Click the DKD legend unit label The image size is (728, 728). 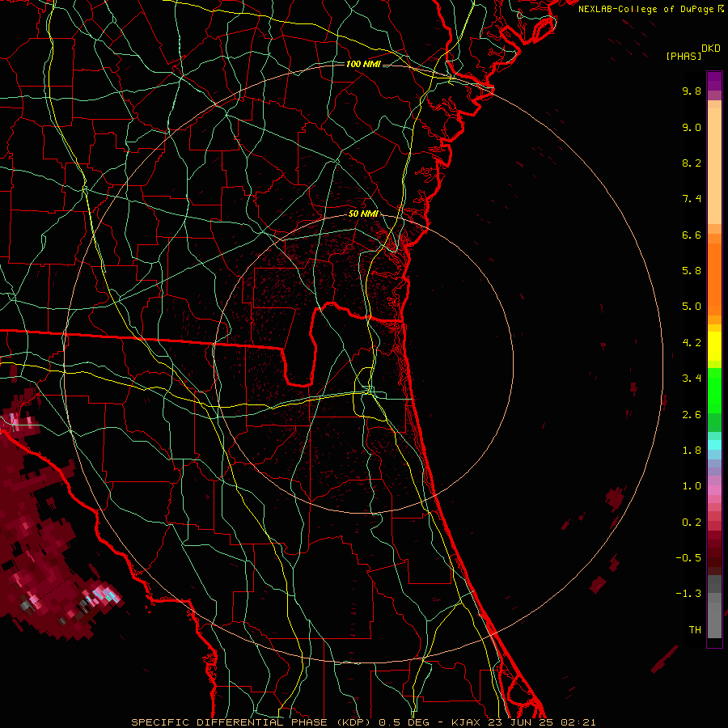711,49
